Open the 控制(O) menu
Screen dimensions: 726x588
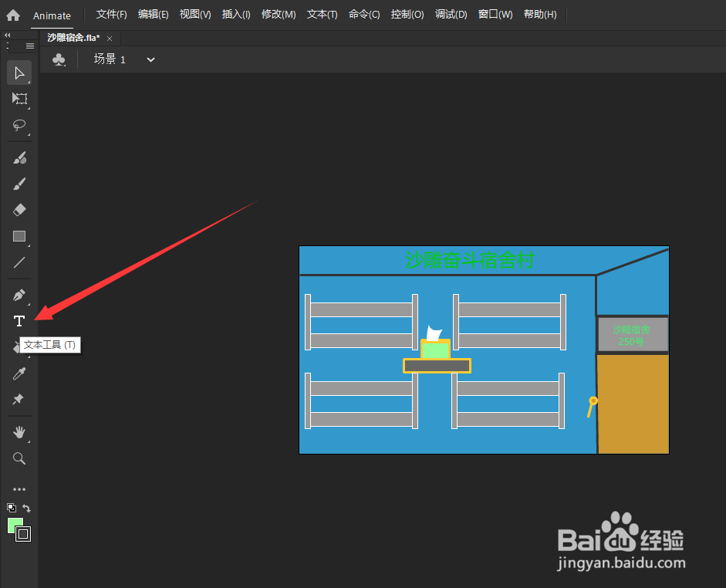point(407,15)
